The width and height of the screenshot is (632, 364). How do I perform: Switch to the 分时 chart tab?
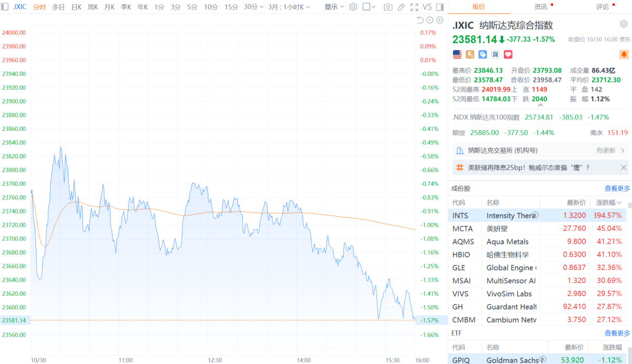39,7
